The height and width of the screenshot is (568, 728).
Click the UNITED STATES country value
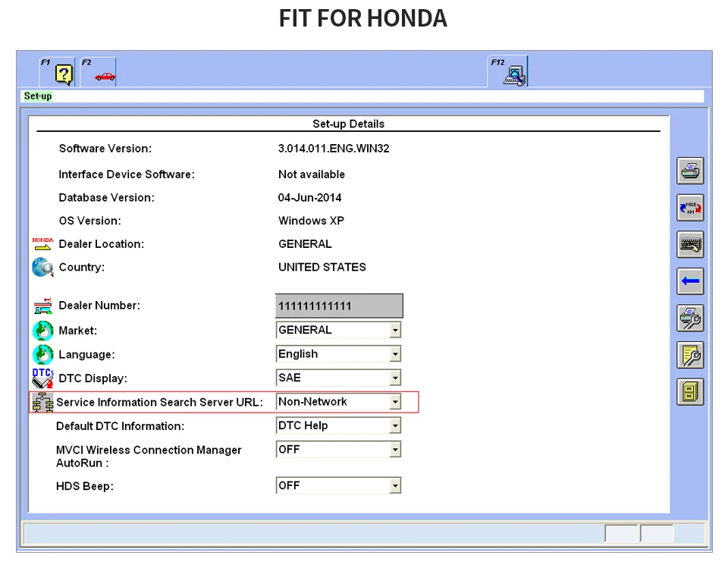322,268
